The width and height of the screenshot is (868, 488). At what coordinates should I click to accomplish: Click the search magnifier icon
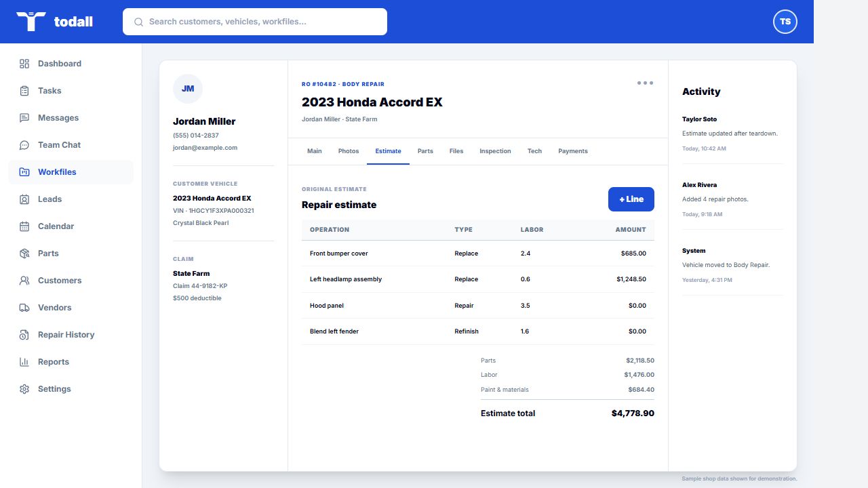[138, 22]
